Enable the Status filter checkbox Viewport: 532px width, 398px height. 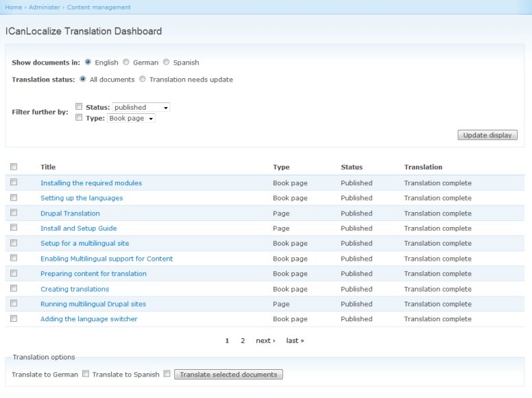79,107
